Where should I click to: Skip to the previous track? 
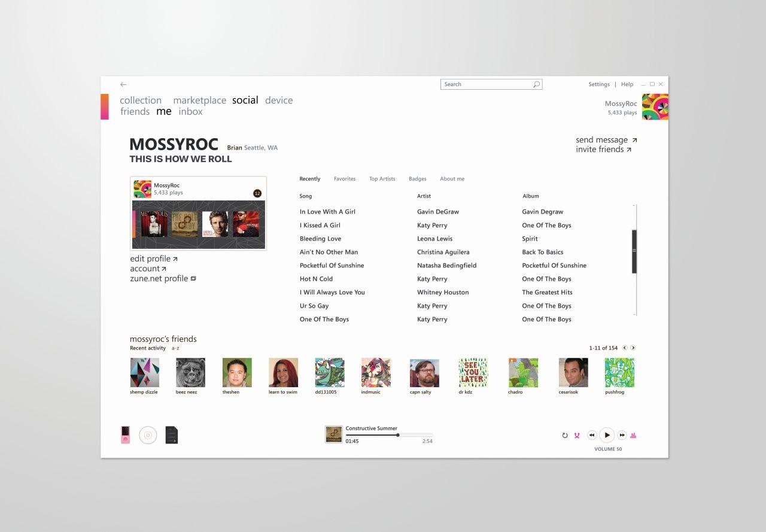[x=592, y=436]
